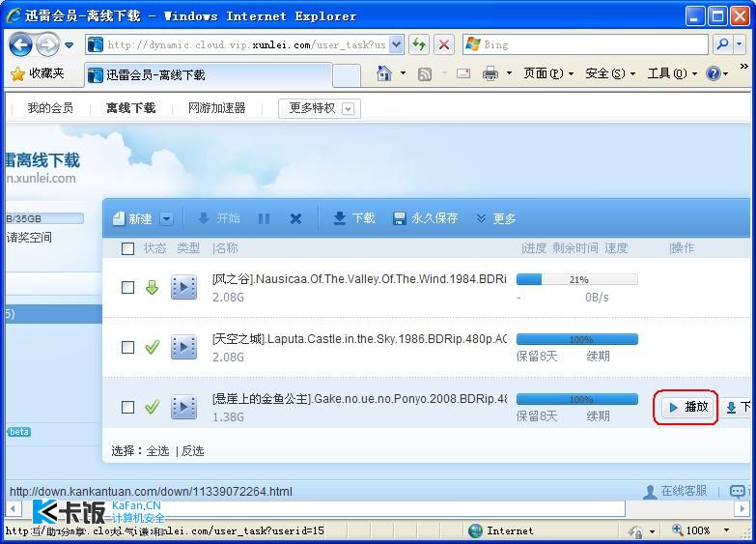
Task: Open the Nausicaa.Of.The.Valley.Of.The.Wind file name
Action: click(x=359, y=279)
